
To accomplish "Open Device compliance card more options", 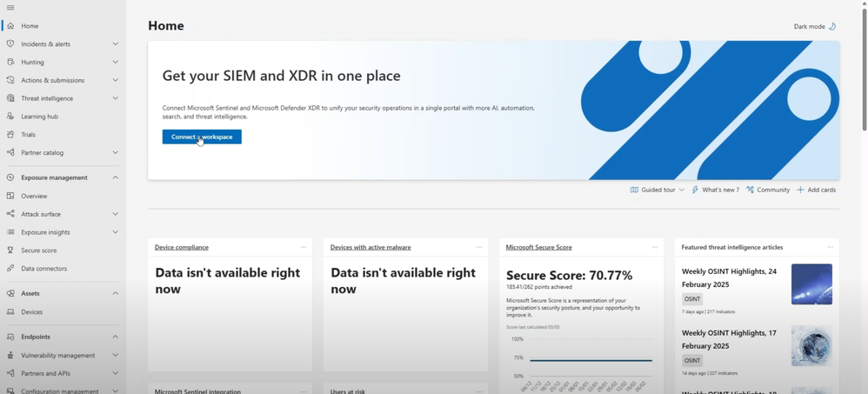I will coord(304,247).
